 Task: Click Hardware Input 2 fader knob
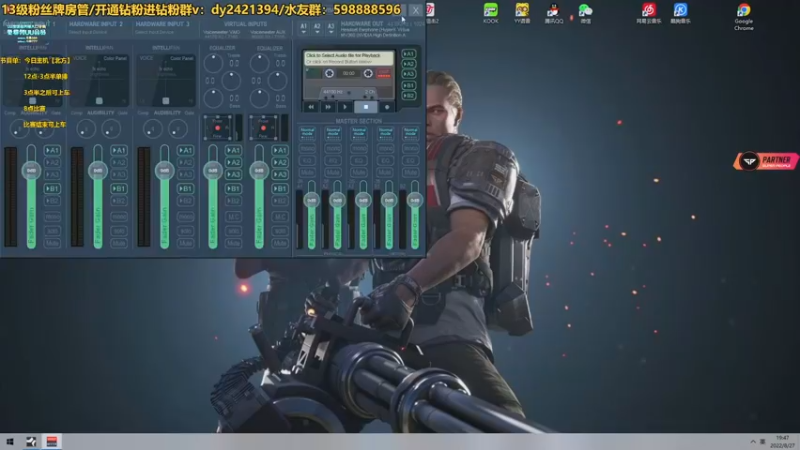click(97, 170)
